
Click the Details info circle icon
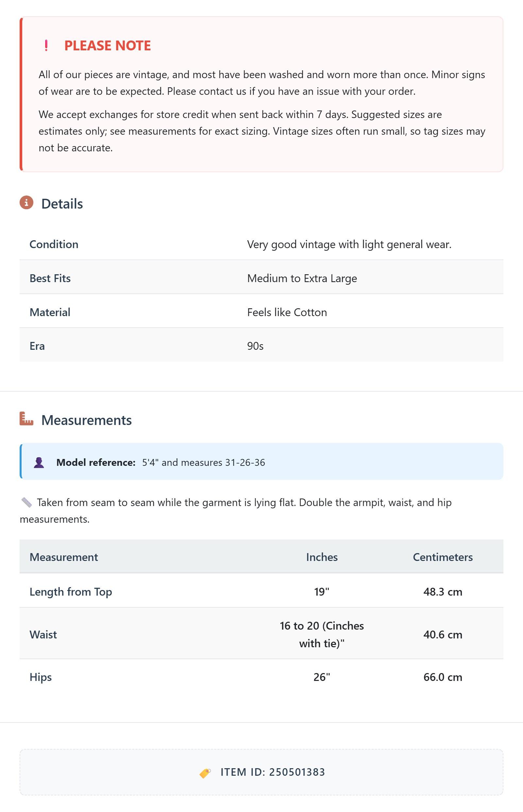coord(26,203)
